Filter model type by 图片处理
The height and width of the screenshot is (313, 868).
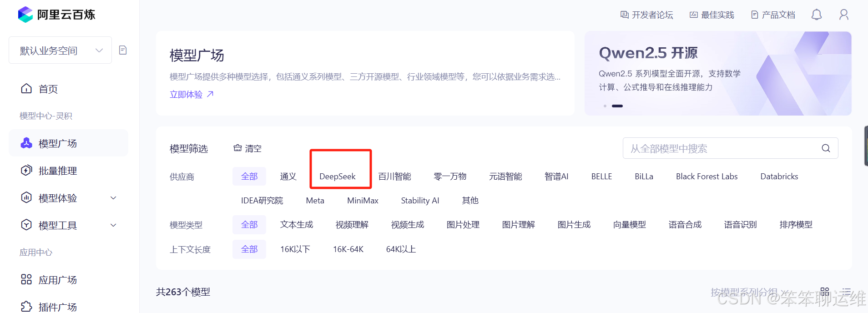coord(463,225)
